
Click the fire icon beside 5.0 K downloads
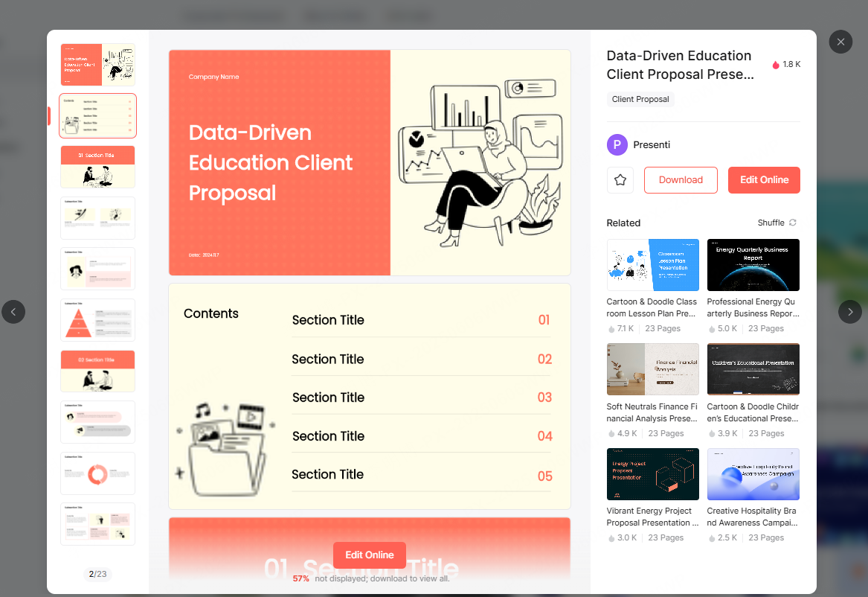(710, 328)
